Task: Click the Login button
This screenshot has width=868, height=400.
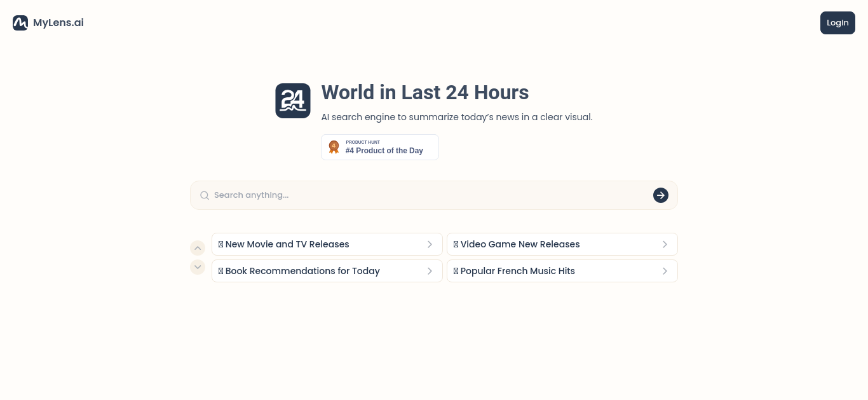Action: coord(837,23)
